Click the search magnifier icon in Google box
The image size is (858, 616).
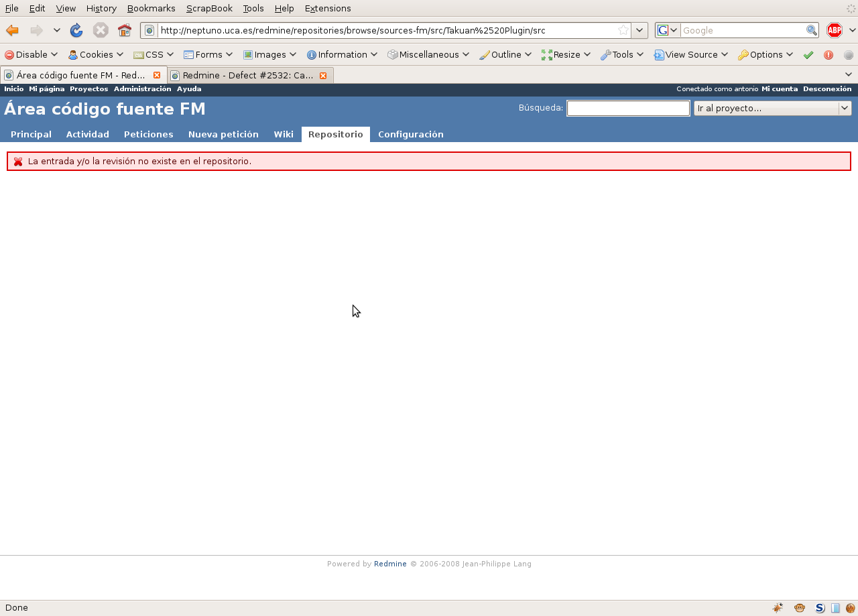pyautogui.click(x=811, y=30)
